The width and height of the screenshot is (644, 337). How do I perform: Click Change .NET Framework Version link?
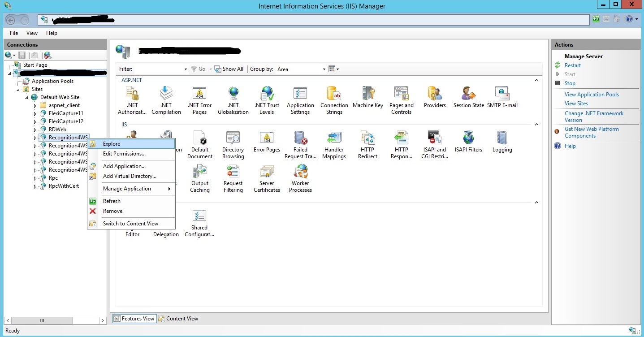(x=594, y=117)
